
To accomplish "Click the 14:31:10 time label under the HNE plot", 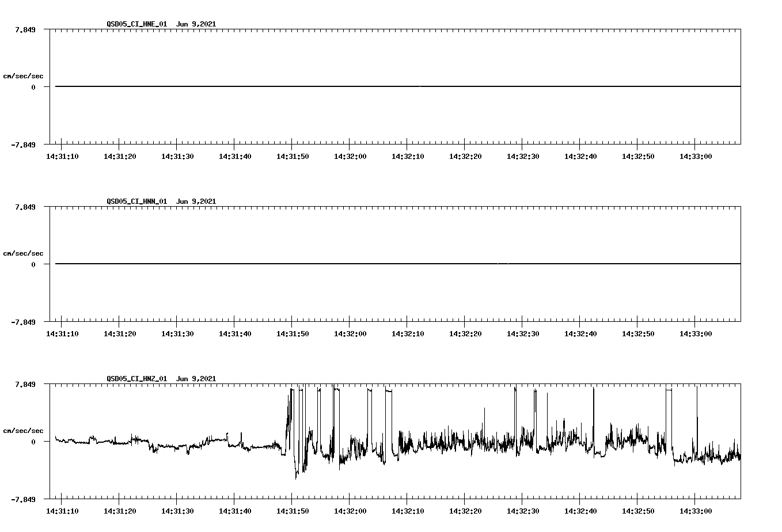I will pos(62,157).
